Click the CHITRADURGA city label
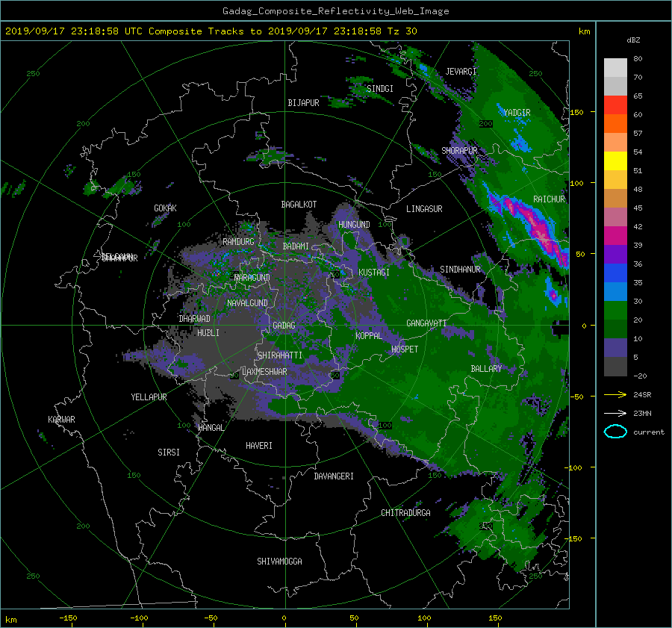This screenshot has height=628, width=672. point(406,513)
